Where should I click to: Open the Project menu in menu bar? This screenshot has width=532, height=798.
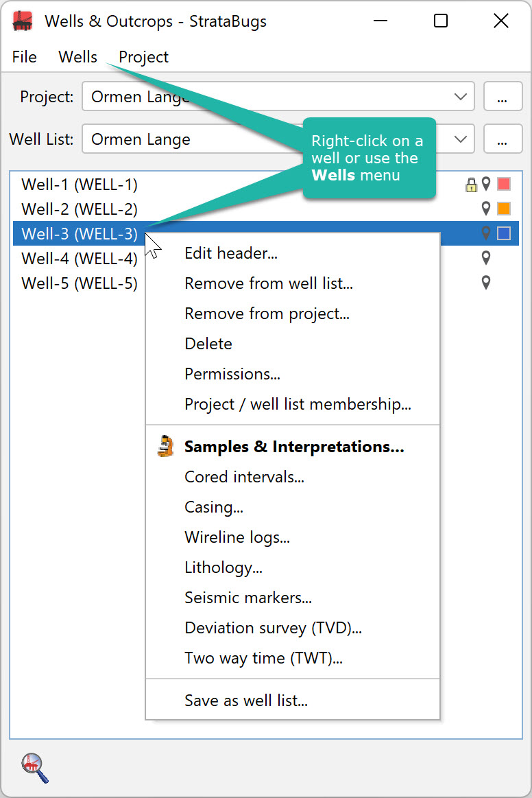point(143,56)
